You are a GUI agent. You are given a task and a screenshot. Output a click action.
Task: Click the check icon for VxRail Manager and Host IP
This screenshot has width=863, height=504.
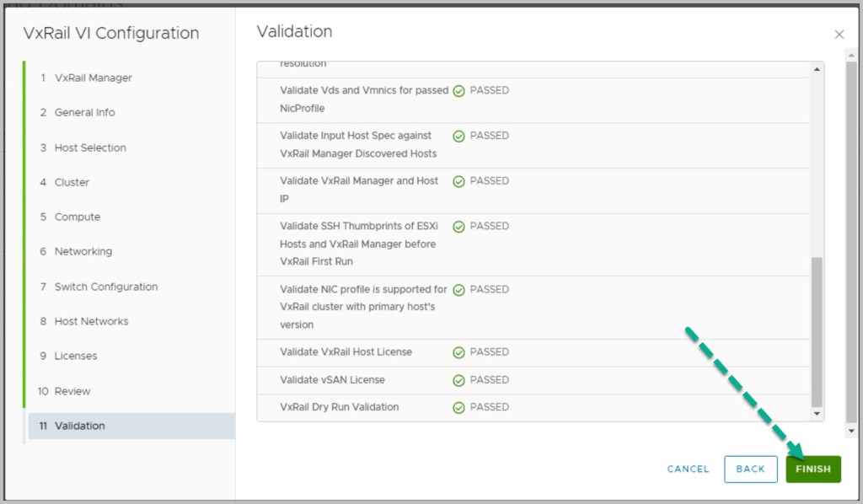458,181
